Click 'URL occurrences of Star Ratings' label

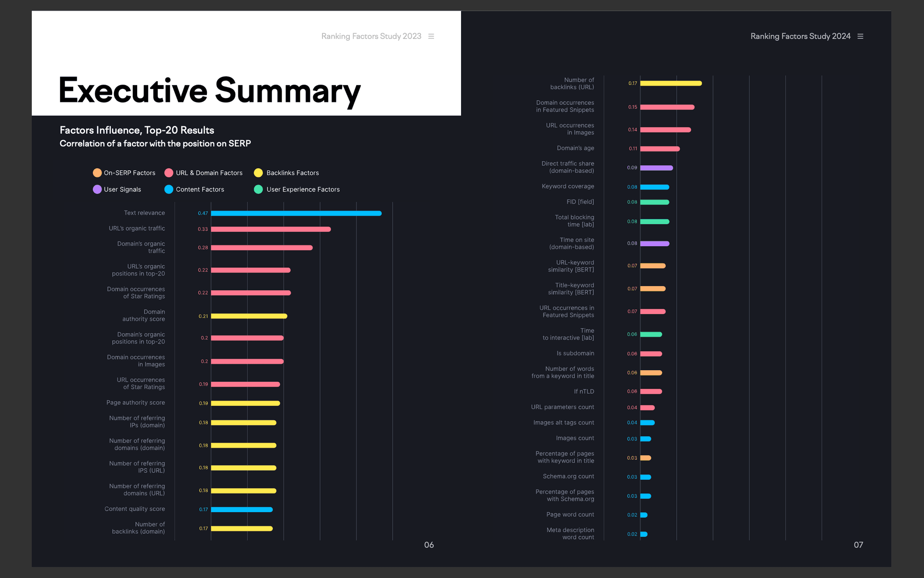[141, 383]
